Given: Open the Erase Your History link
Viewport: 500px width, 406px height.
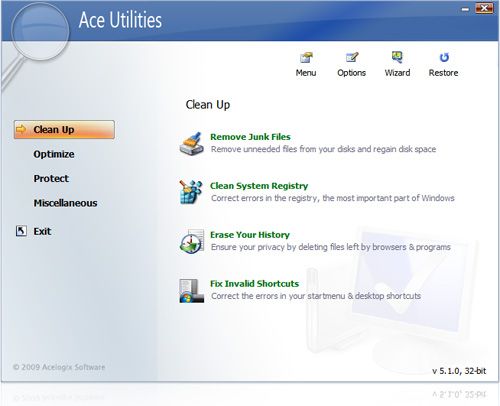Looking at the screenshot, I should (250, 235).
